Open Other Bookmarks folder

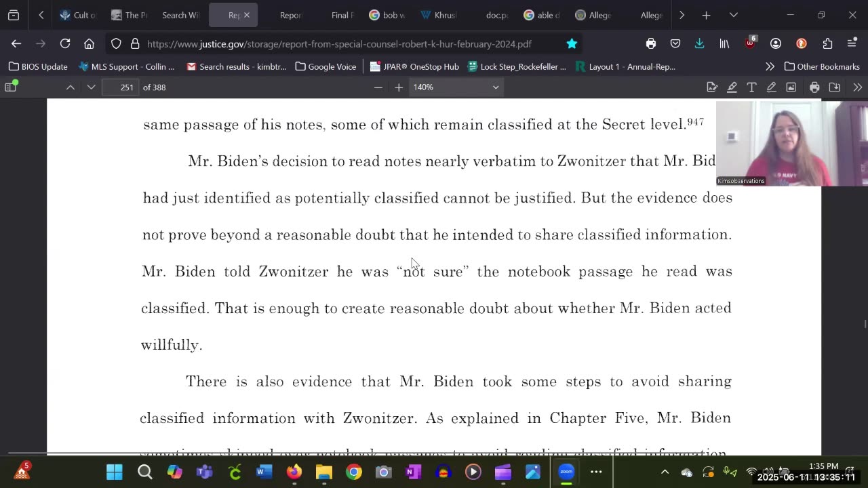click(823, 66)
